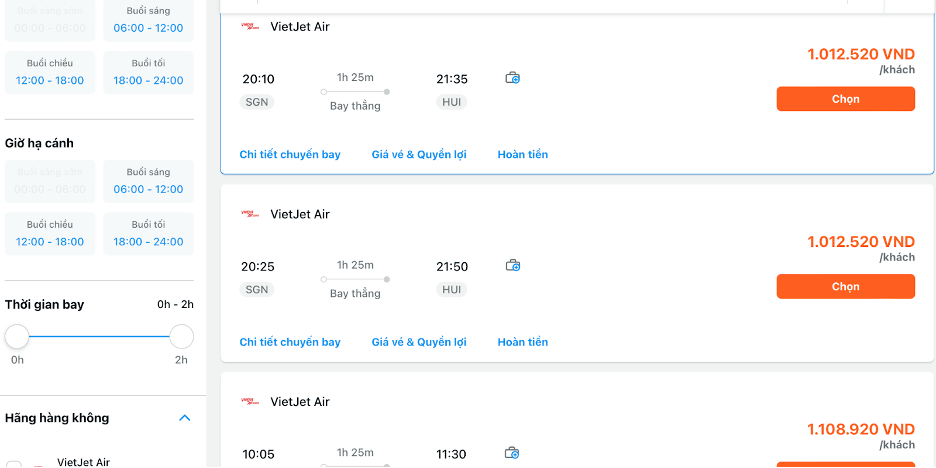Click the 2h maximum flight duration slider handle
936x468 pixels.
[x=181, y=337]
